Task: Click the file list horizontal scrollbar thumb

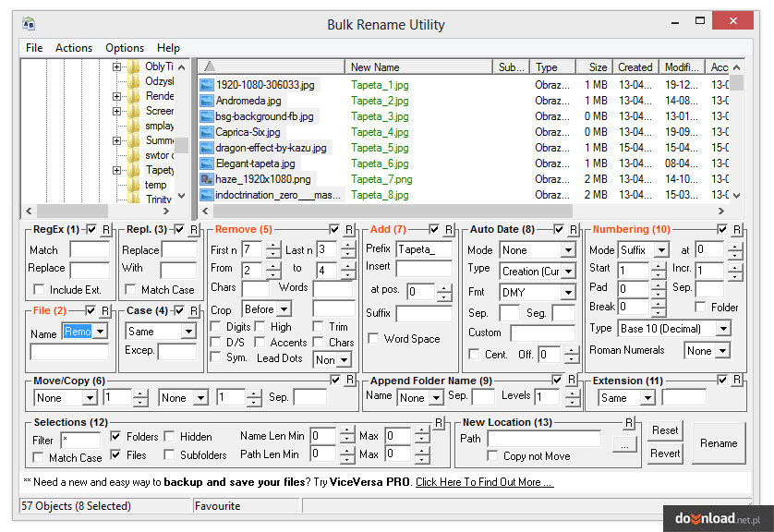Action: pos(393,211)
